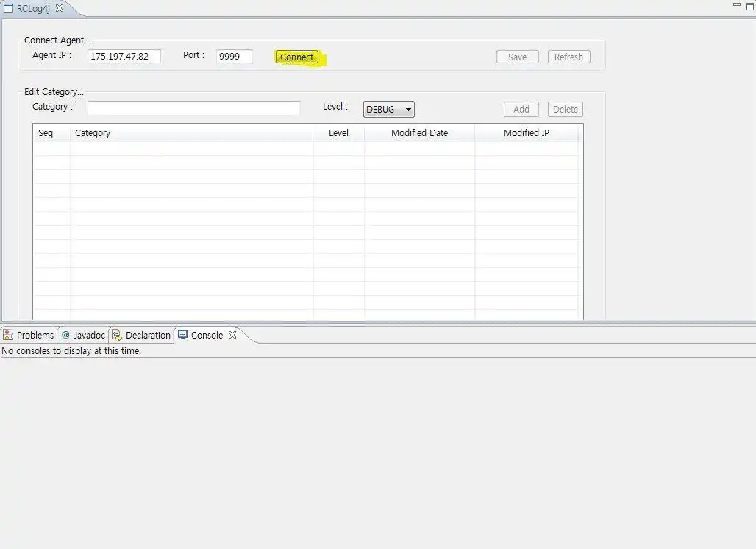Click the Save button
The image size is (756, 549).
[x=517, y=57]
